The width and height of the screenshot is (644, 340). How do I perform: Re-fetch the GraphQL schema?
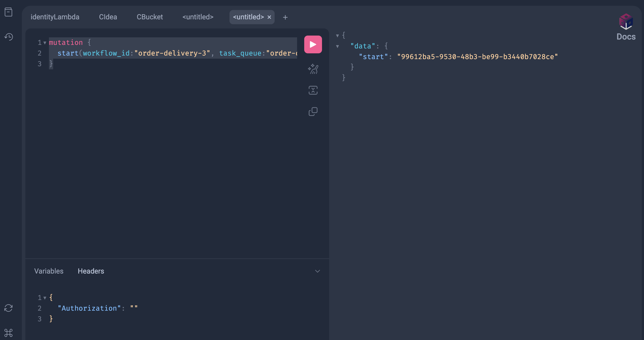tap(8, 308)
